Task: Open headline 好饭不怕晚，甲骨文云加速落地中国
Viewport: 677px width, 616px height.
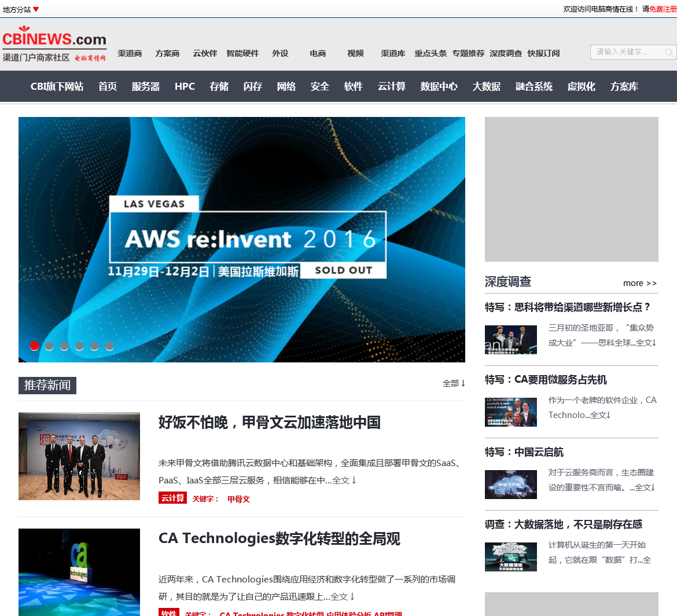Action: click(270, 423)
